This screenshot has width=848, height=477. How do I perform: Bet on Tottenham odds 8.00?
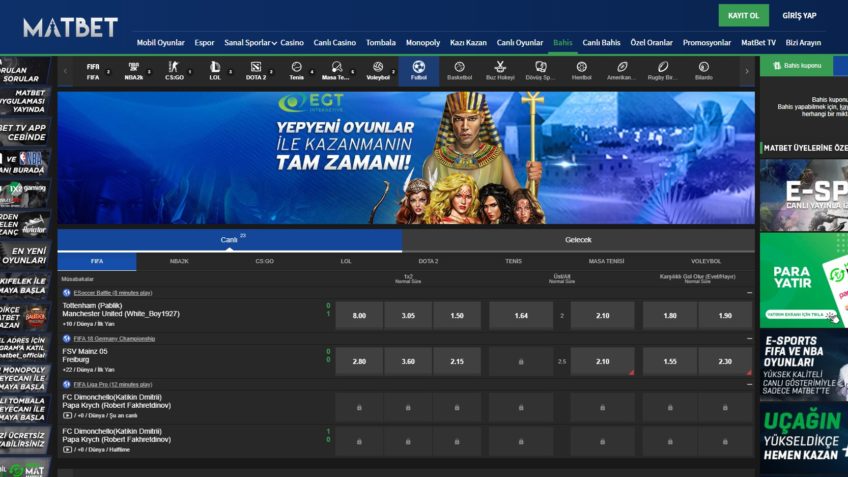click(359, 316)
